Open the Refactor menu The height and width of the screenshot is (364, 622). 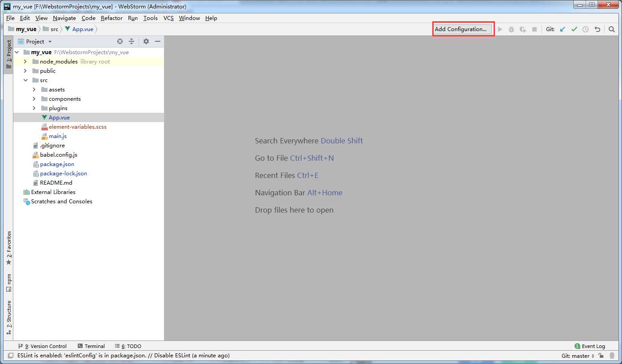(112, 18)
